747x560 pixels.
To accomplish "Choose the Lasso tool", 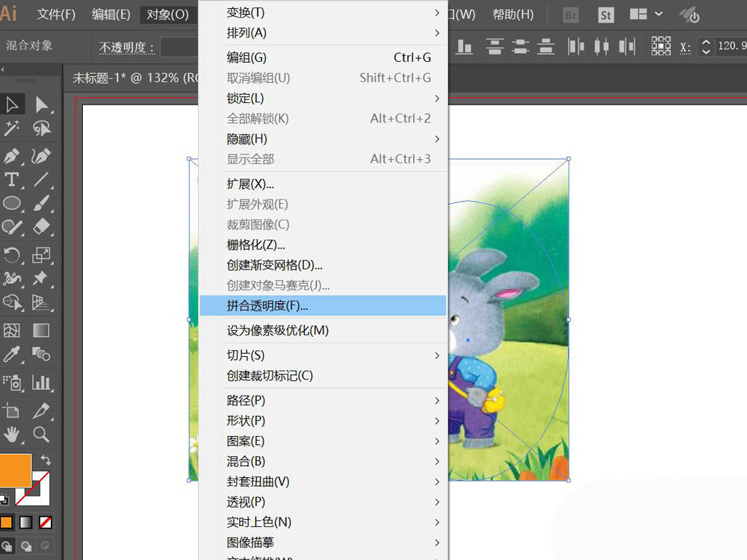I will 42,128.
